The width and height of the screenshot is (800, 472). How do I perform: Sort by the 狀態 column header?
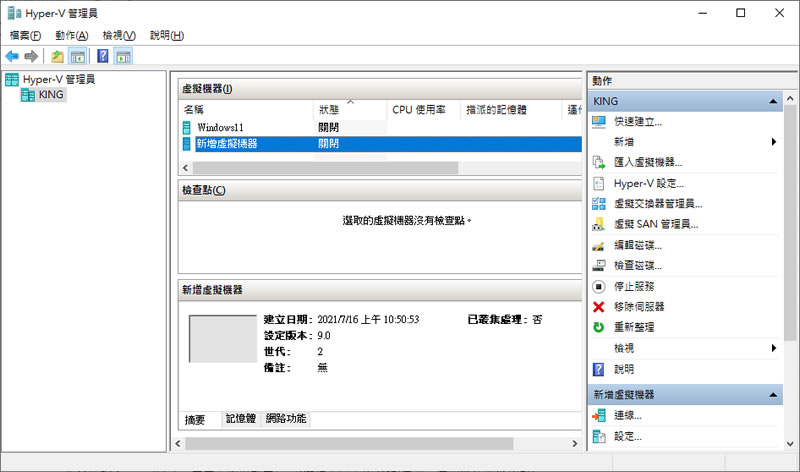[x=349, y=110]
